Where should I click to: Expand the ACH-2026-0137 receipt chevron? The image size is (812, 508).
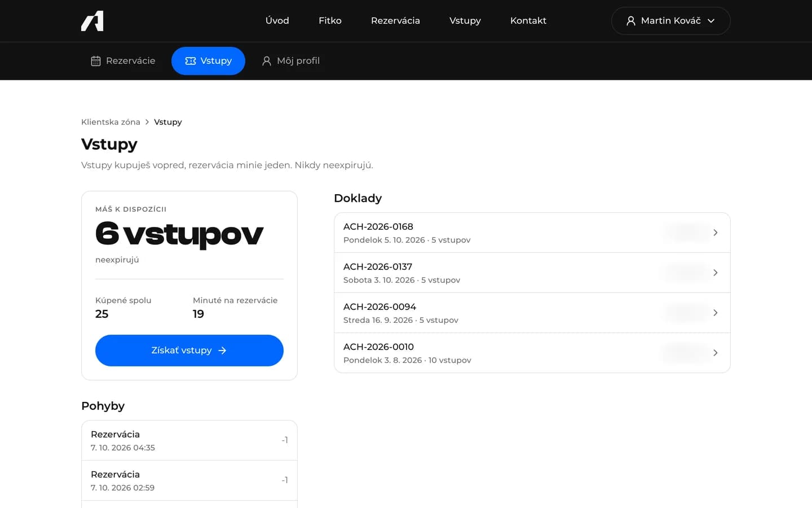(715, 273)
